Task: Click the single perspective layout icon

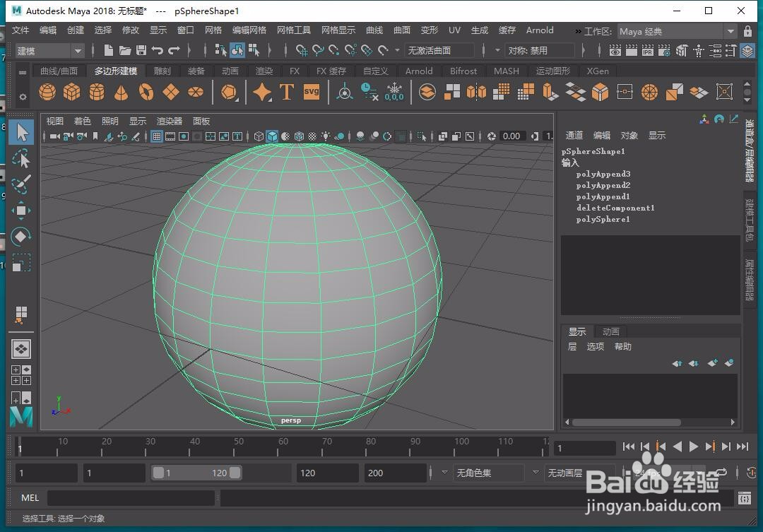Action: (x=21, y=349)
